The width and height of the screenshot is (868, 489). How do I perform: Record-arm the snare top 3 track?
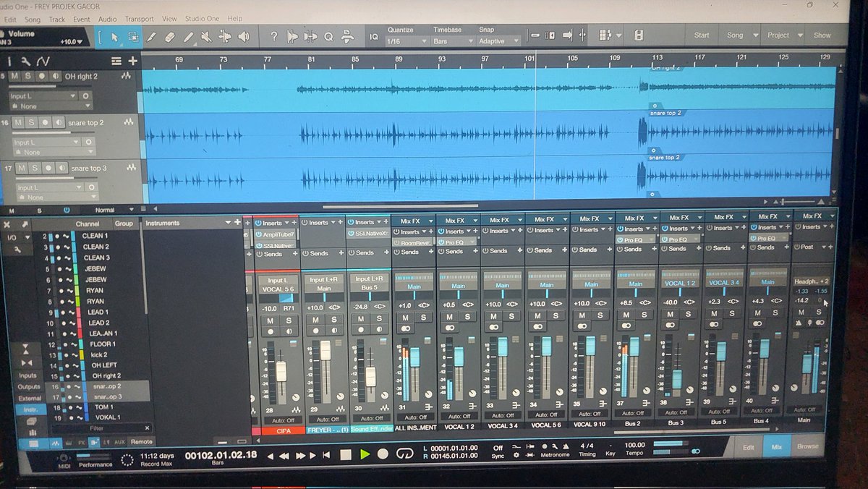tap(47, 168)
